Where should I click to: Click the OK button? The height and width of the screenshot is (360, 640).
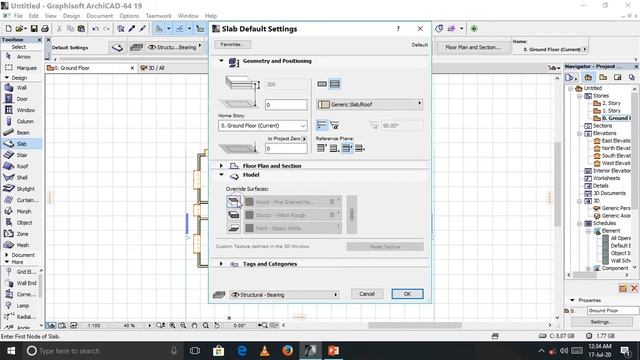pos(407,294)
